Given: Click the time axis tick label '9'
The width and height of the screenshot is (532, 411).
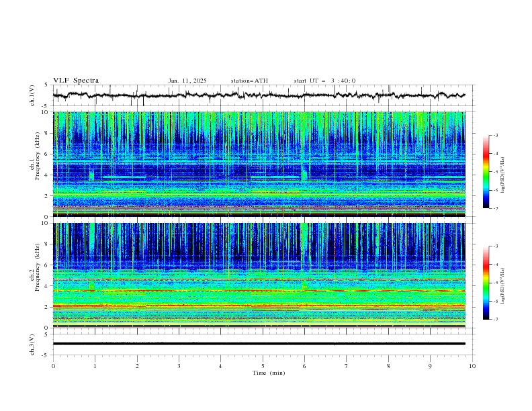Looking at the screenshot, I should coord(430,366).
